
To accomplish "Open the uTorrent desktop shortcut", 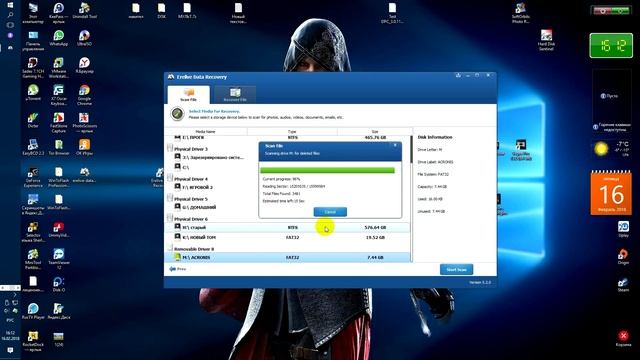I will coord(33,93).
